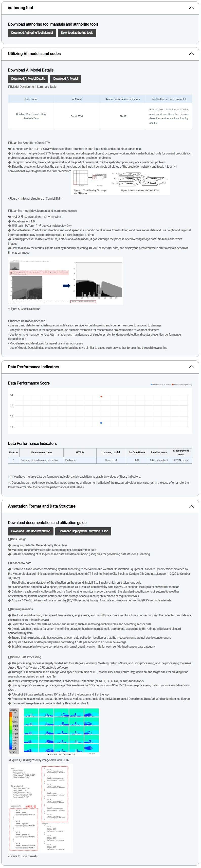Image resolution: width=201 pixels, height=868 pixels.
Task: Collapse the Annotation Format and Data Structure title
Action: [41, 506]
